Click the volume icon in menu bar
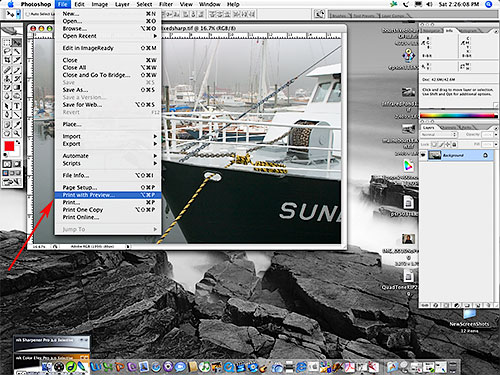 point(429,4)
